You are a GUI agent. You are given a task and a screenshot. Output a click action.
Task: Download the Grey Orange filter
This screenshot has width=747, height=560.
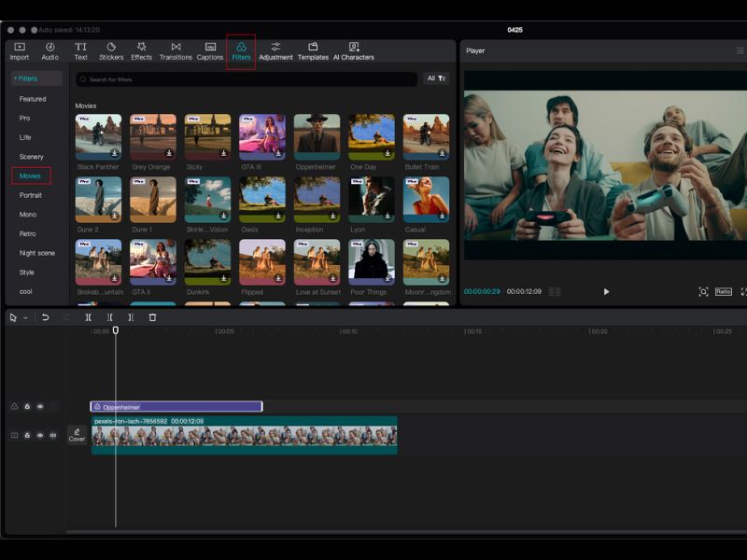pos(169,153)
